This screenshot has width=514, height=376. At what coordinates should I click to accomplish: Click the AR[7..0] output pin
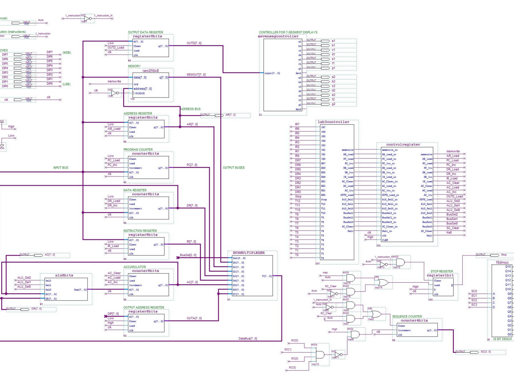(219, 115)
